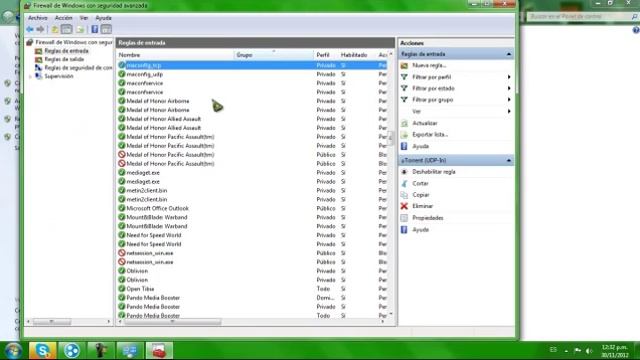Click green check icon of Open Tibia rule
Screen dimensions: 640x360
122,289
